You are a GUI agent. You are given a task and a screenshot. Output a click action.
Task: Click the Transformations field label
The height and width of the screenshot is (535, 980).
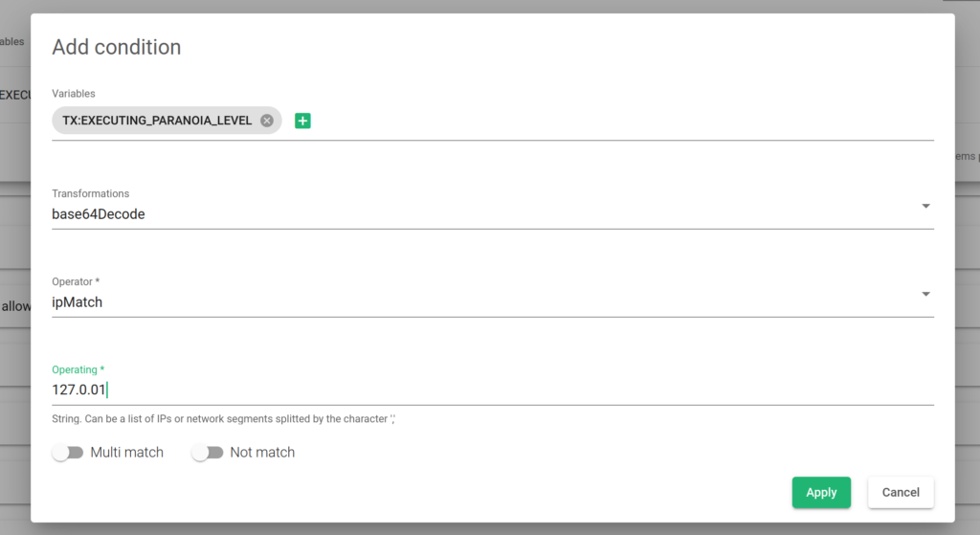[91, 193]
